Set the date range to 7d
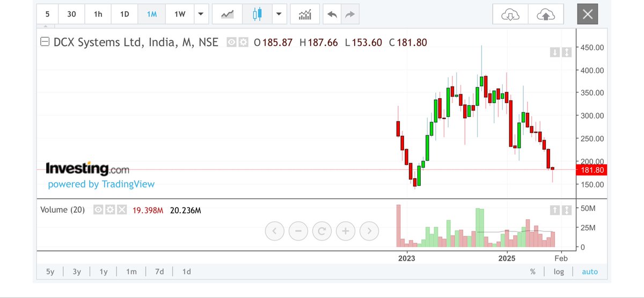 pos(159,272)
